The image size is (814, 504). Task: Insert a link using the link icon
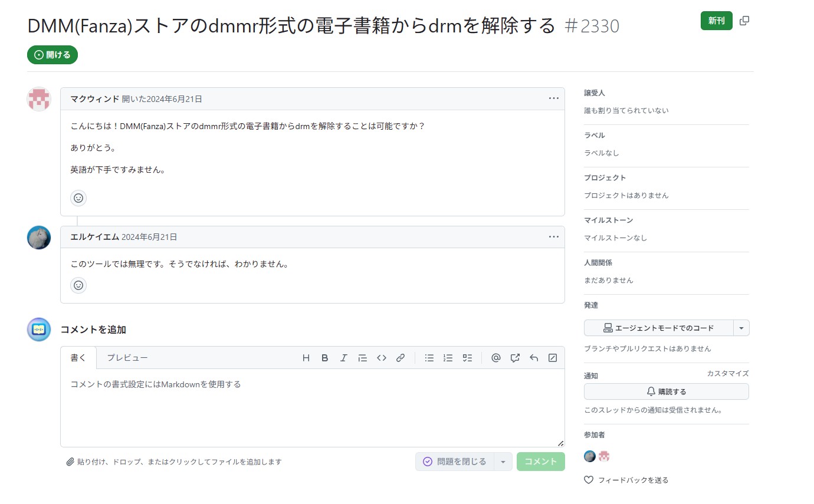(x=401, y=358)
